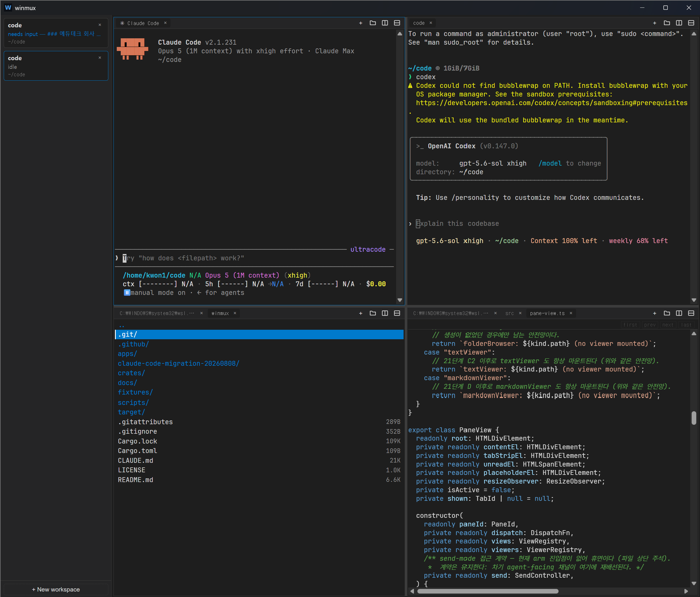Open the scripts/ folder
The height and width of the screenshot is (597, 700).
(259, 403)
